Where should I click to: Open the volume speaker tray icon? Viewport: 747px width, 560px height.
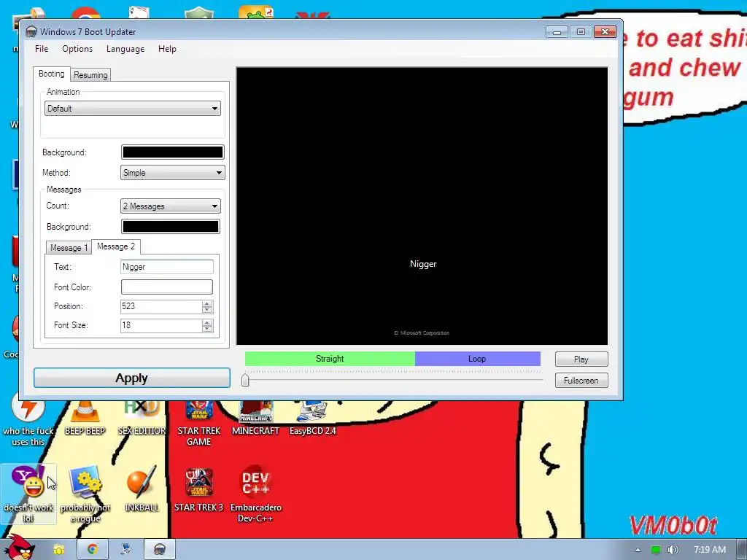pyautogui.click(x=673, y=550)
